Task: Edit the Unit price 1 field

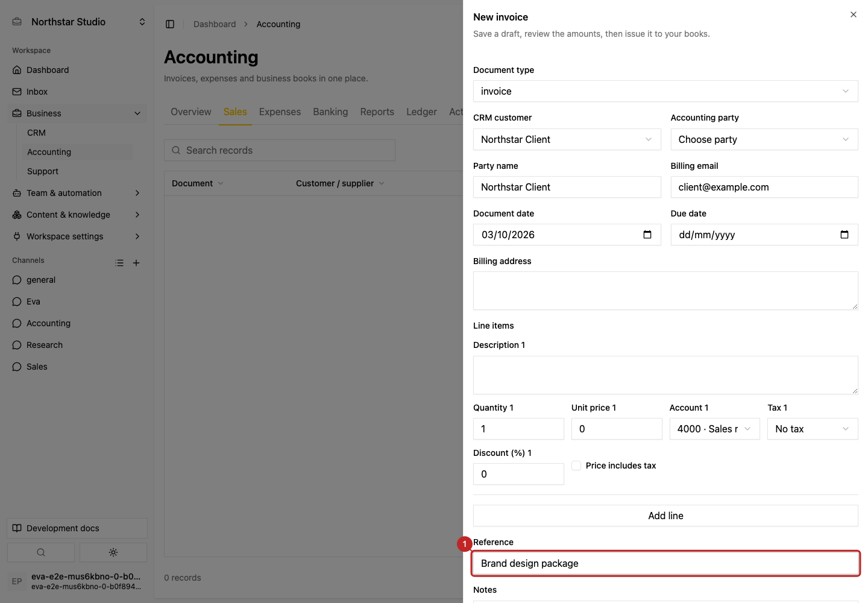Action: (617, 429)
